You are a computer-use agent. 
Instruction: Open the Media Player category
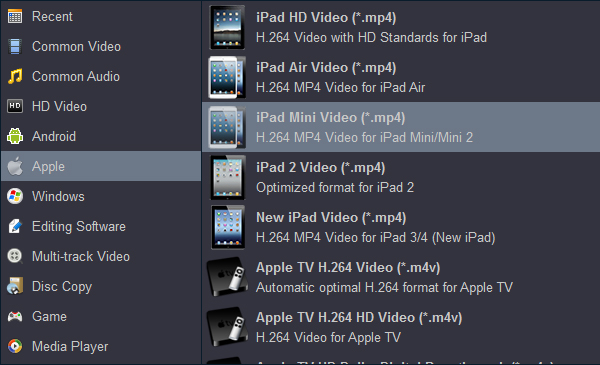[x=101, y=346]
